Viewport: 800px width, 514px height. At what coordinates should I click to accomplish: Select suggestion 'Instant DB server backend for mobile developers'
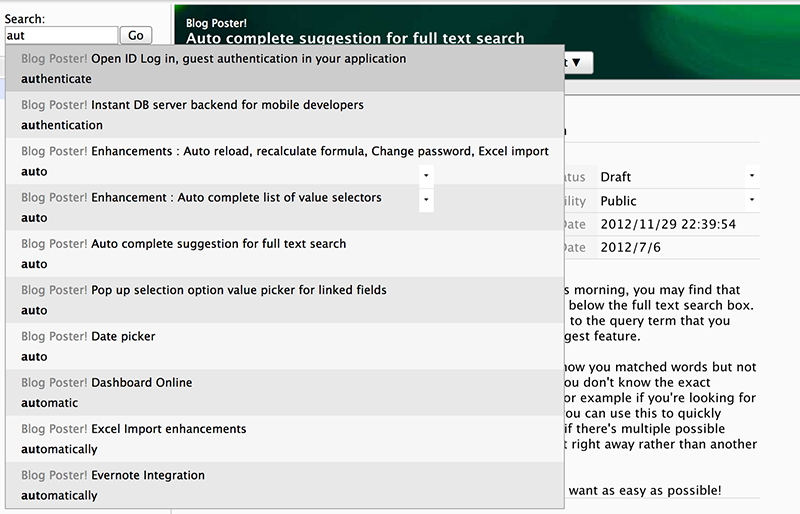pos(285,115)
